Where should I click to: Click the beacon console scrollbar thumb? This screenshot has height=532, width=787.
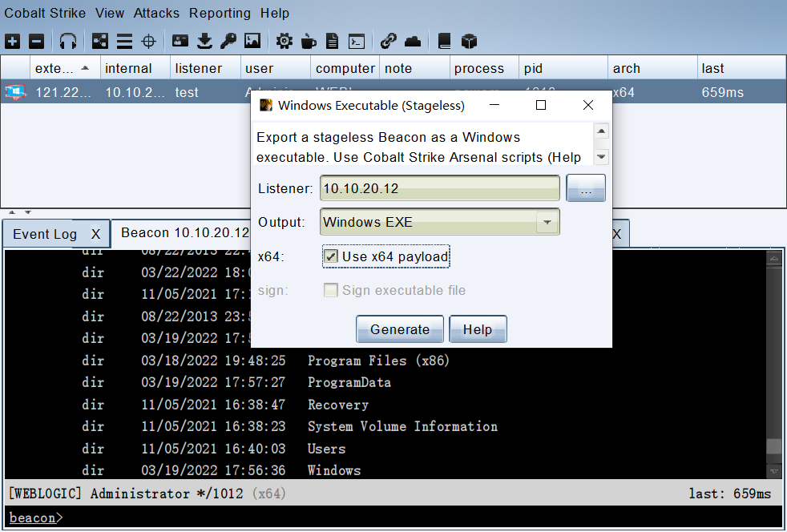[774, 447]
